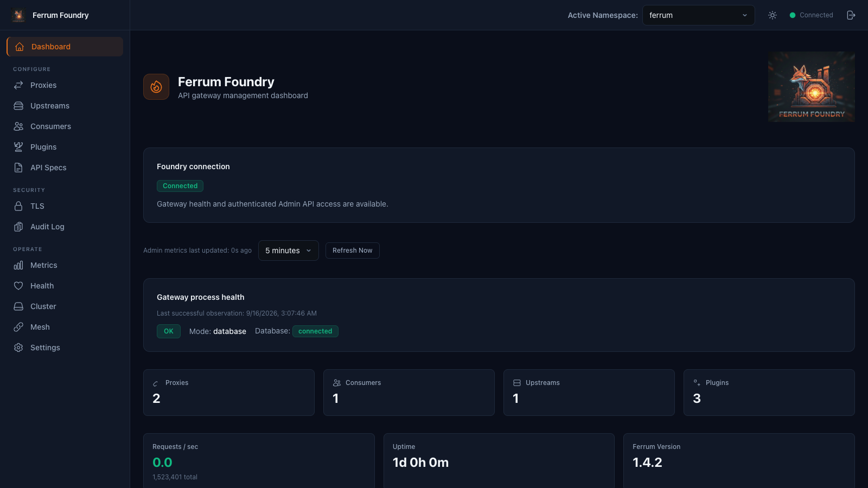Click the flame icon beside page title
Image resolution: width=868 pixels, height=488 pixels.
(x=156, y=87)
